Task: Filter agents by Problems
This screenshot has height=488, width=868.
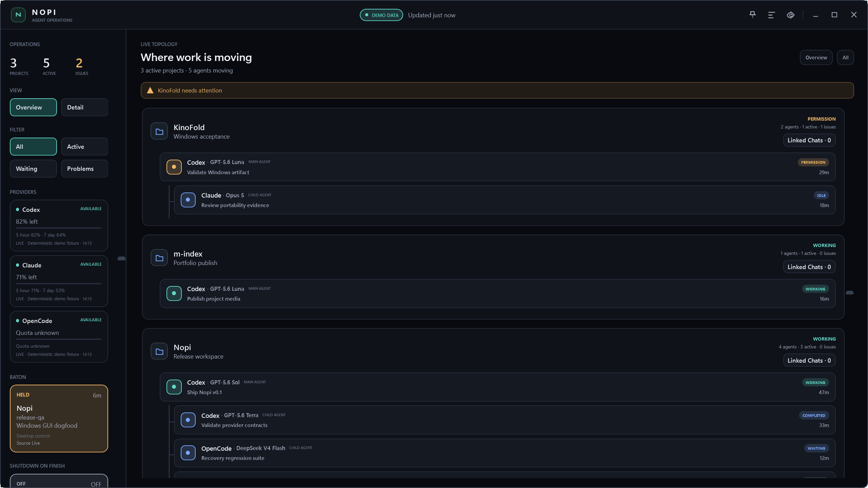Action: tap(84, 169)
